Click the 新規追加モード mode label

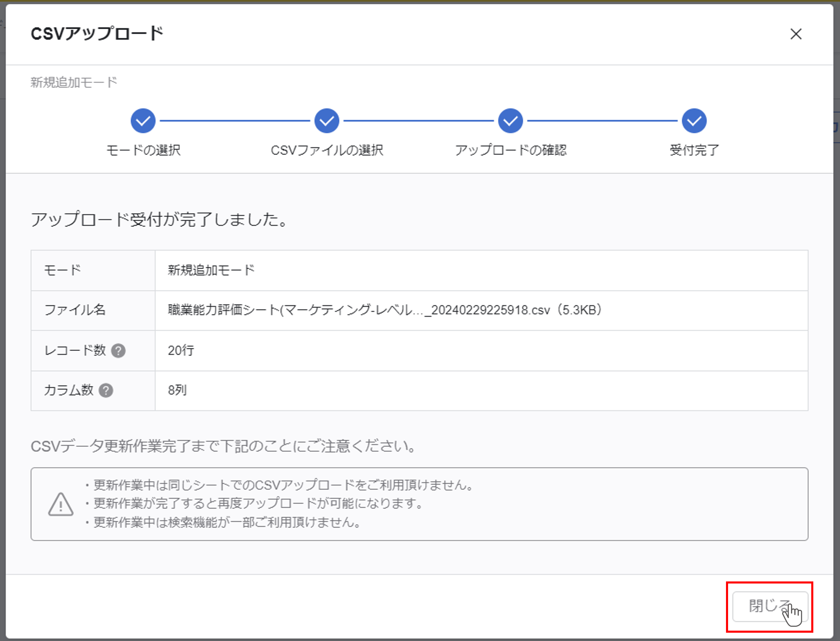(74, 81)
